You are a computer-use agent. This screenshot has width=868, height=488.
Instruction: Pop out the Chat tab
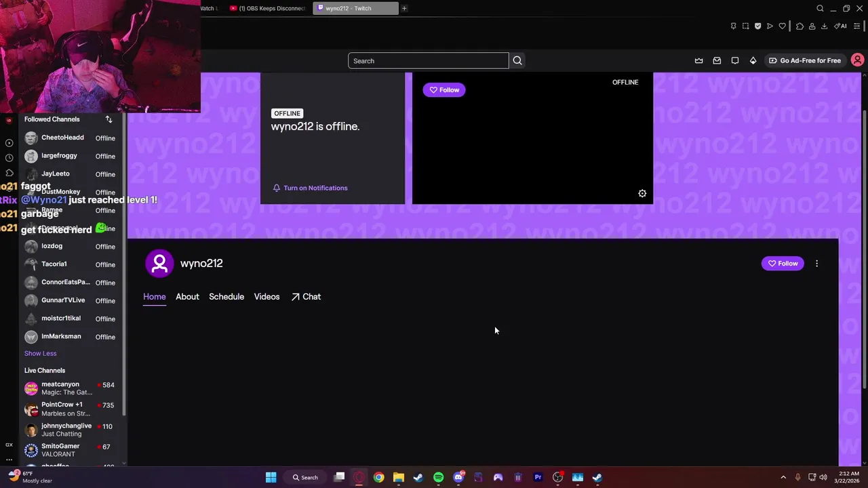(306, 297)
